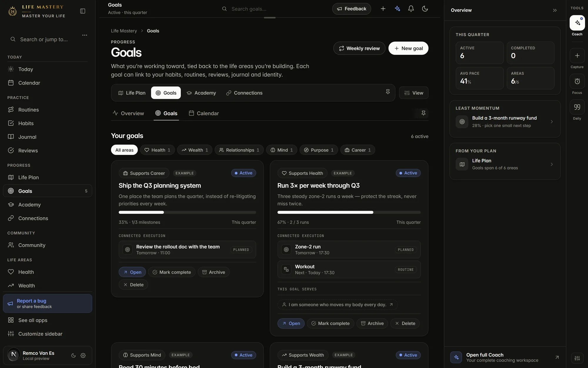
Task: Open the View options dropdown
Action: [414, 93]
